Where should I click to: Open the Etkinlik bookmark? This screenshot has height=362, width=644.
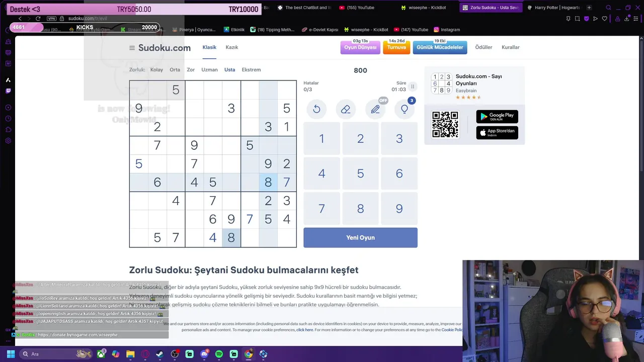click(x=234, y=30)
